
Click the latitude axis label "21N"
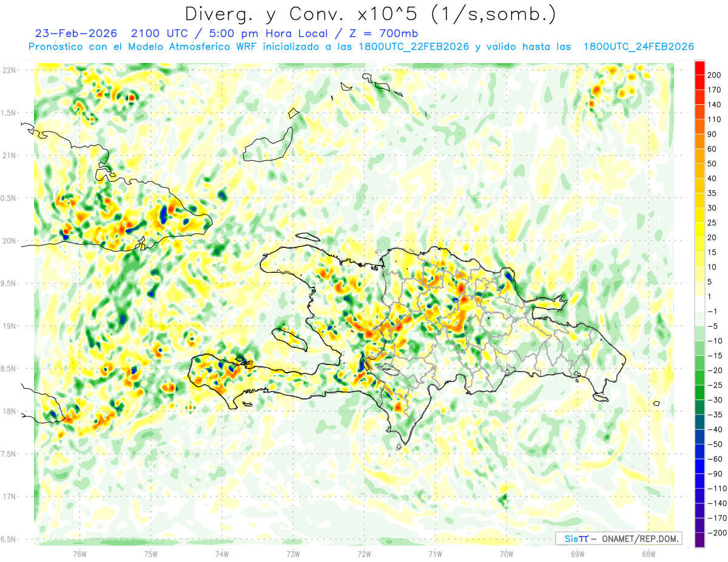click(8, 155)
